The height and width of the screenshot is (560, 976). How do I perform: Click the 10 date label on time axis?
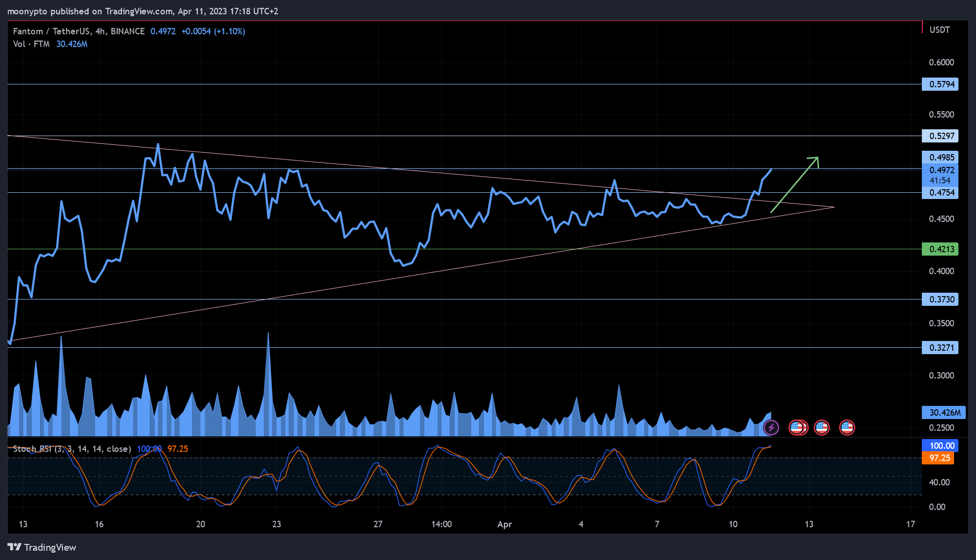(733, 524)
